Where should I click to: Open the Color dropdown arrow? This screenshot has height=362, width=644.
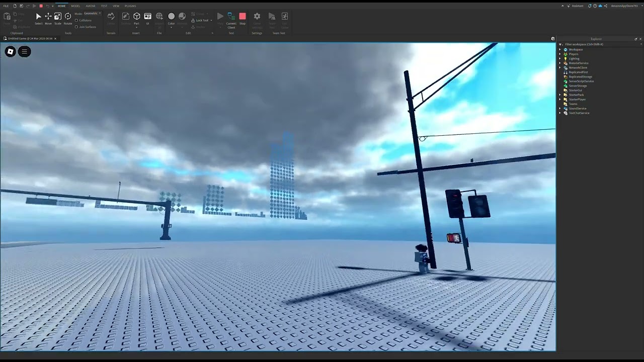pyautogui.click(x=171, y=27)
